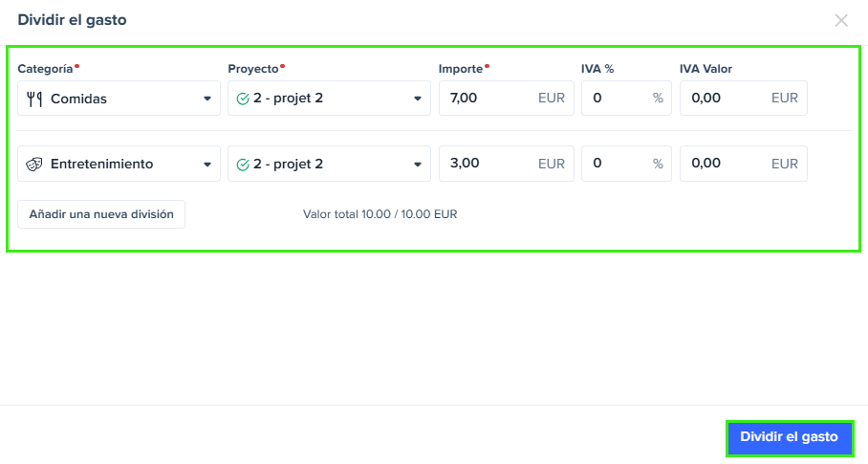Focus the 3,00 importe field
Viewport: 868px width, 464px height.
pos(507,164)
